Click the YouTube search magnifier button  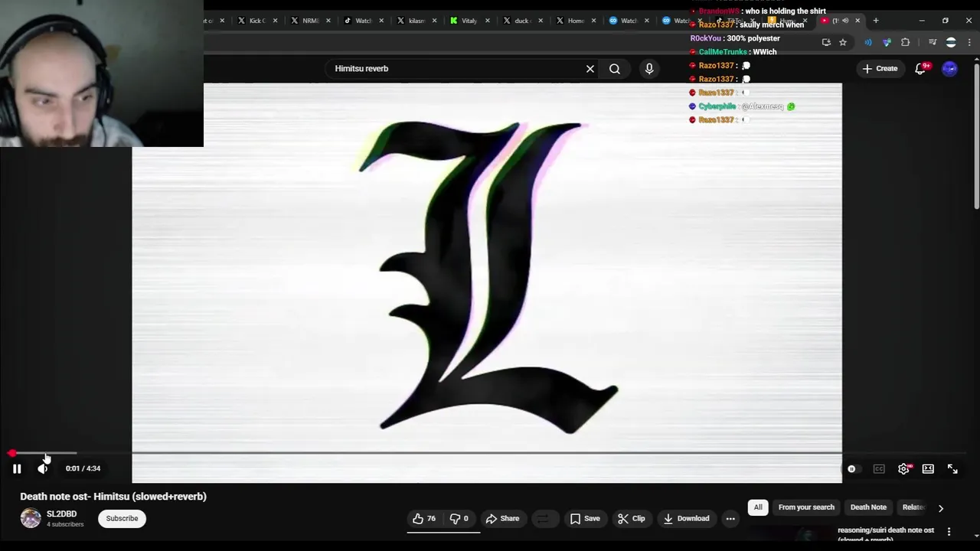[615, 69]
